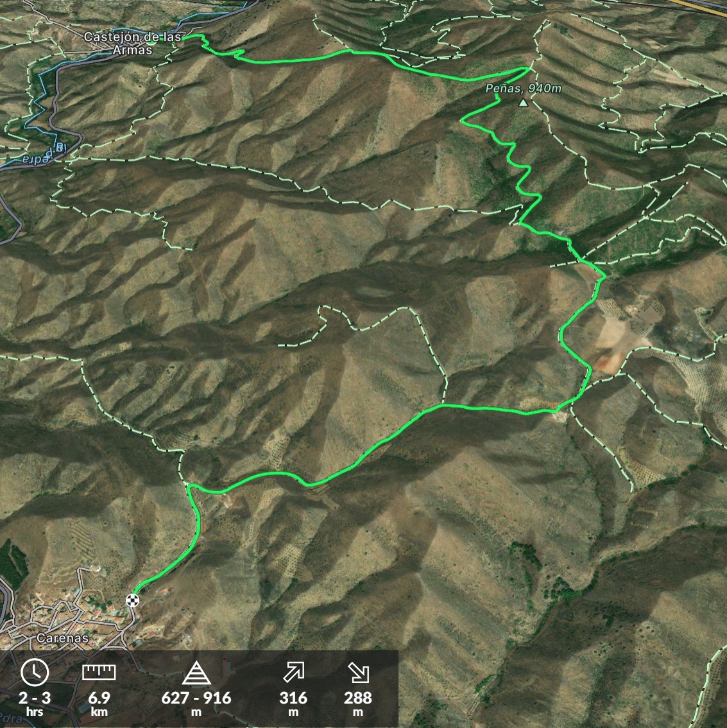Image resolution: width=727 pixels, height=728 pixels.
Task: Click the ruler distance icon
Action: click(99, 672)
